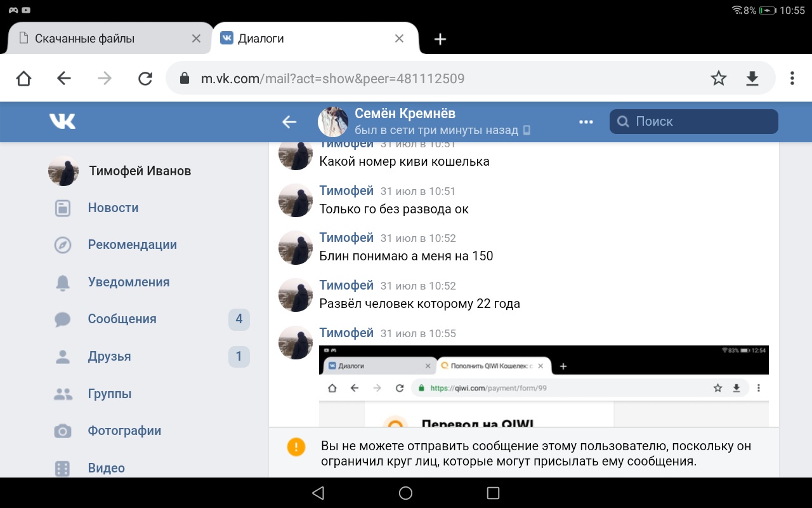Open chat options three-dot menu
Viewport: 812px width, 508px height.
586,122
